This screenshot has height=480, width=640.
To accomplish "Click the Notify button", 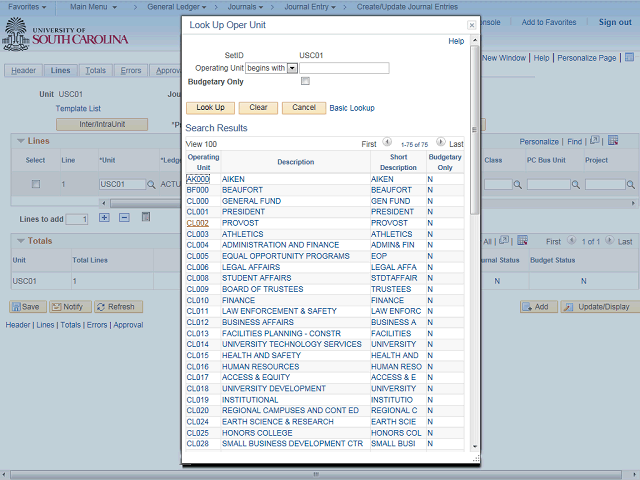I will (71, 307).
